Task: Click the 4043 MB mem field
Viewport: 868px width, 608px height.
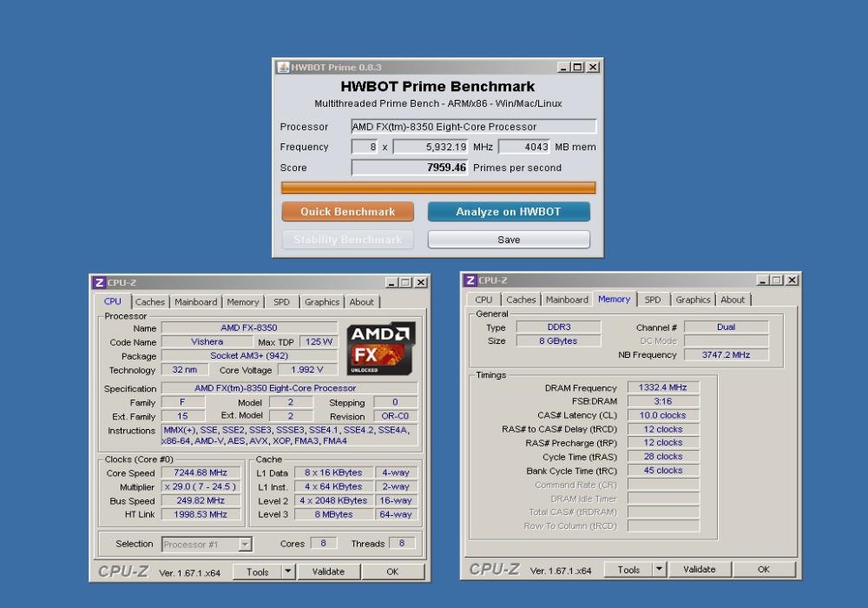Action: click(523, 147)
